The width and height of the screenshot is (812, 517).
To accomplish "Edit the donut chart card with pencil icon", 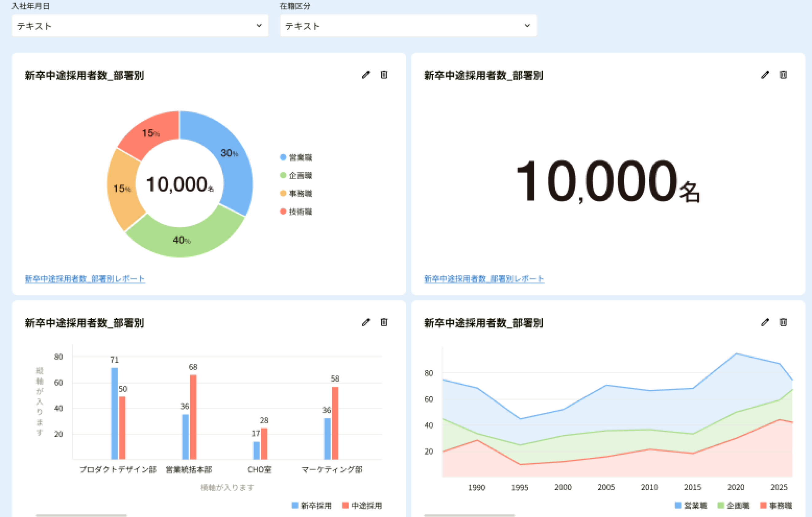I will click(366, 75).
